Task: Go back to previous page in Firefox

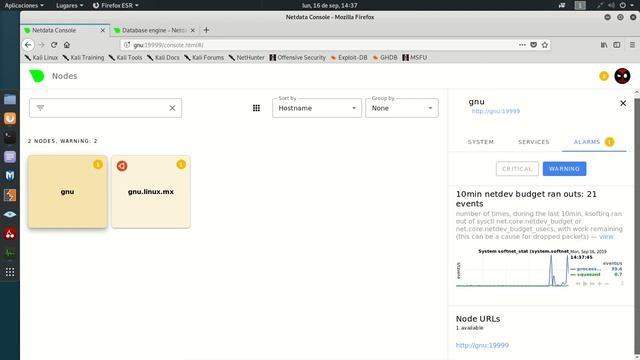Action: pos(28,45)
